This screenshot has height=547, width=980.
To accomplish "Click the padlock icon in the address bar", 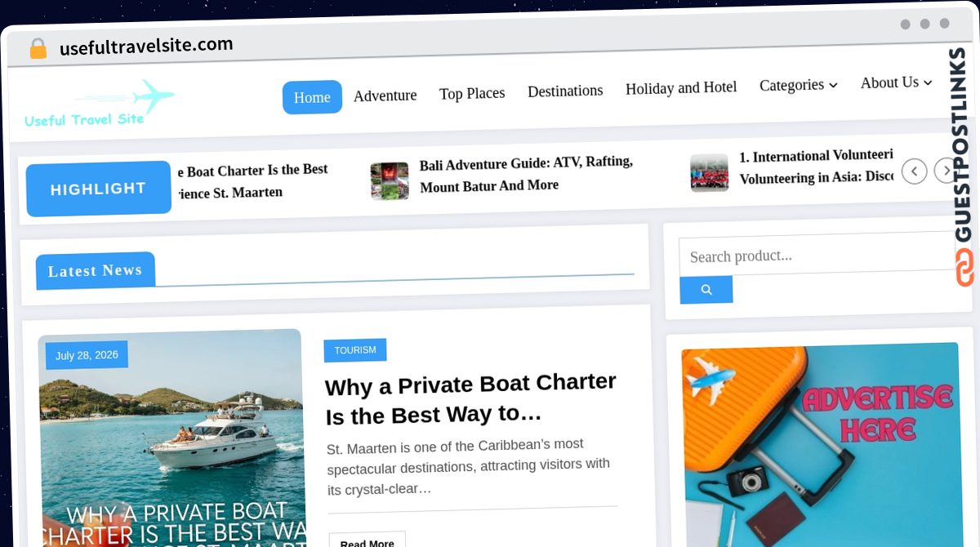I will point(38,49).
